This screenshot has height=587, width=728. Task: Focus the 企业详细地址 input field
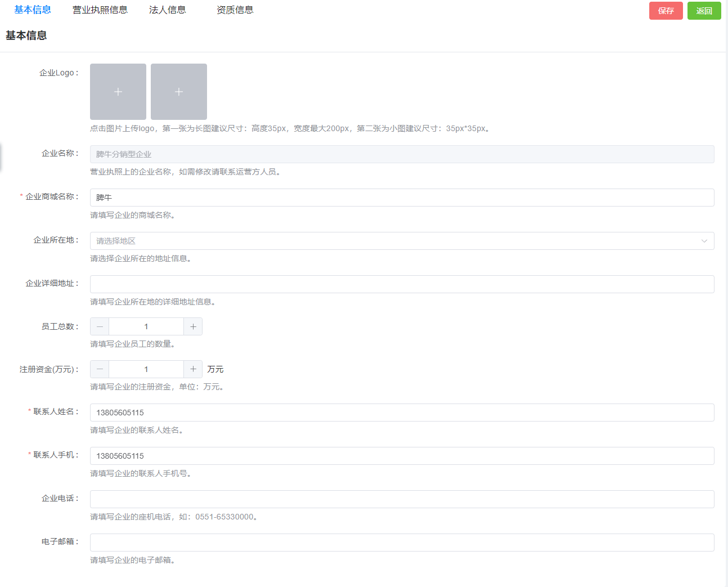pyautogui.click(x=402, y=284)
